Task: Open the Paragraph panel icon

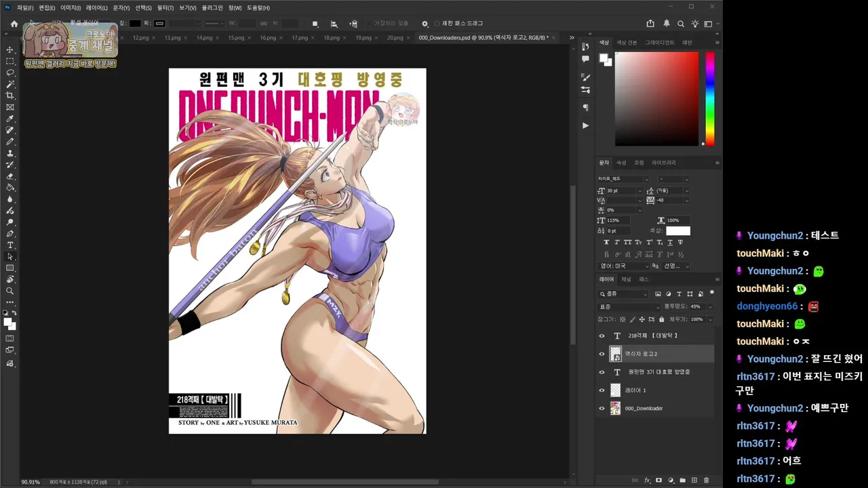Action: click(585, 107)
